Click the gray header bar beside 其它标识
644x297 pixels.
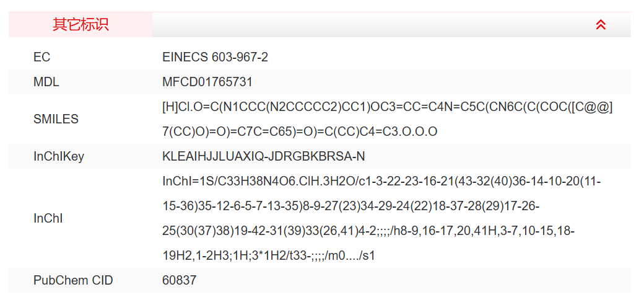[x=372, y=25]
